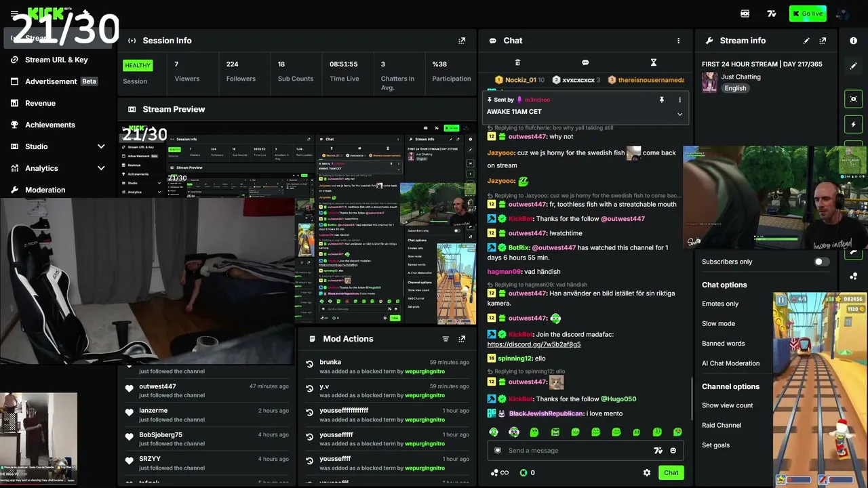868x488 pixels.
Task: Pop out the Session Info panel
Action: pos(462,41)
